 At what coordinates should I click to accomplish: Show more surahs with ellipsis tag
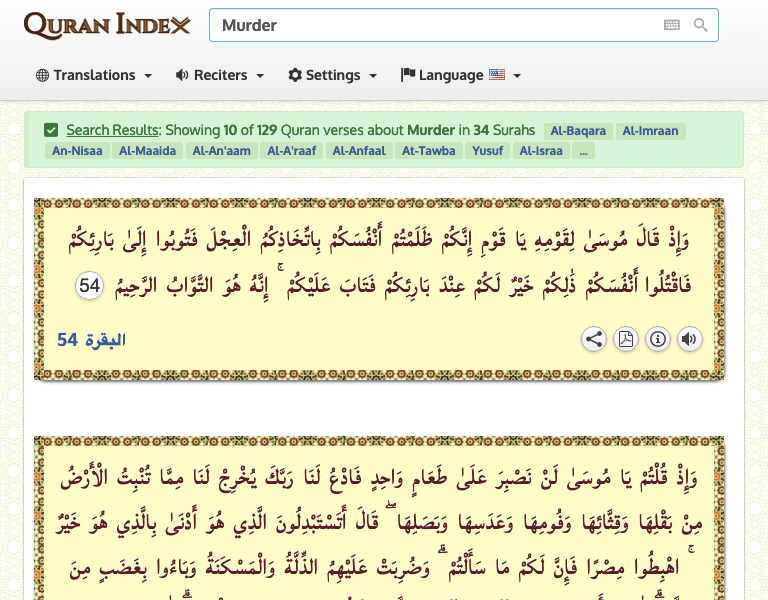pos(583,151)
